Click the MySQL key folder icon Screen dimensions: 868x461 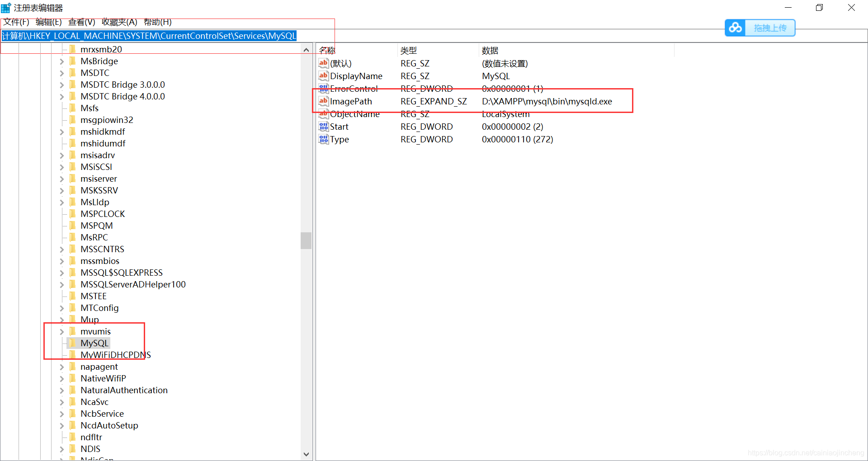pyautogui.click(x=73, y=343)
